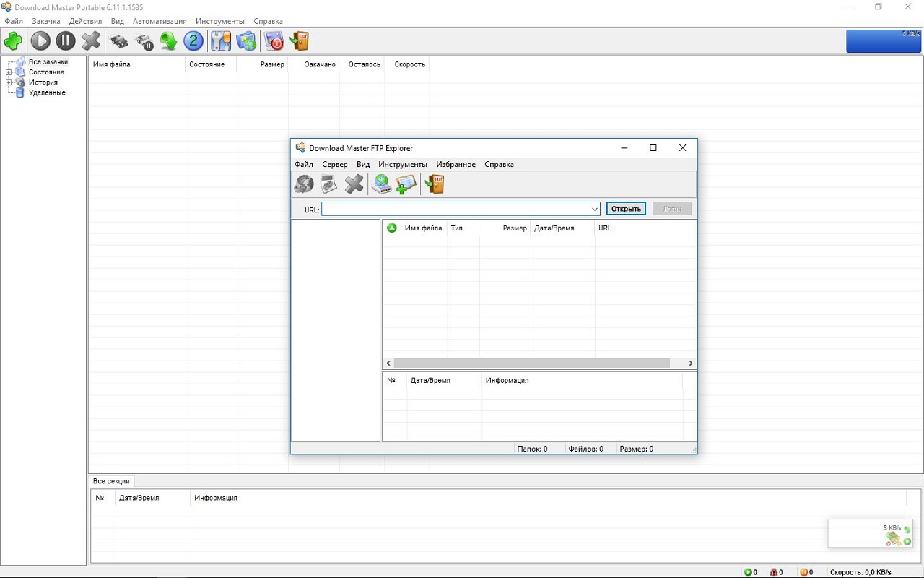Image resolution: width=924 pixels, height=578 pixels.
Task: Click the green plus add download icon
Action: point(13,41)
